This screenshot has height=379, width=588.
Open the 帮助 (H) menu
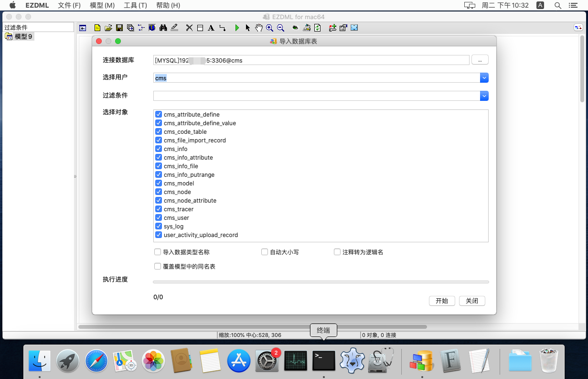[x=168, y=5]
